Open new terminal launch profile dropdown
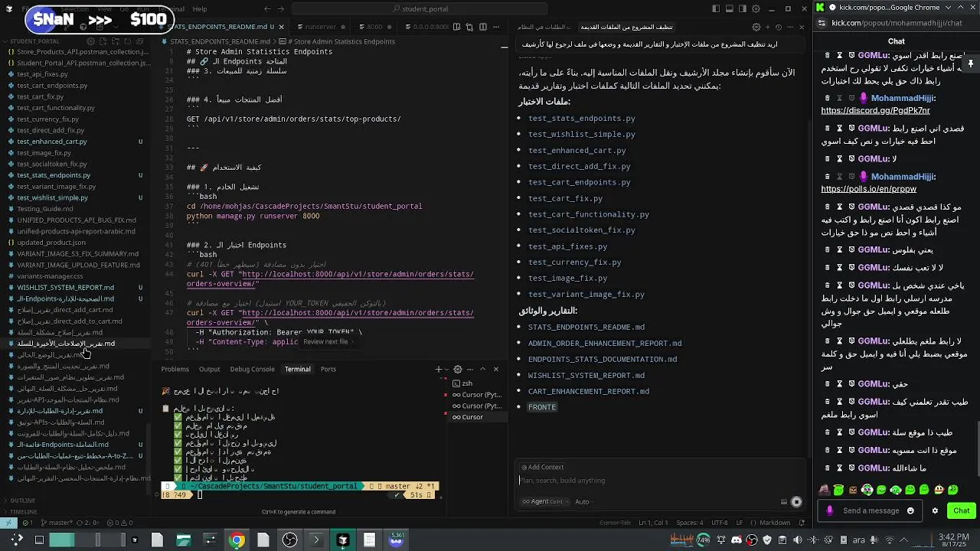Viewport: 980px width, 551px height. pyautogui.click(x=447, y=369)
